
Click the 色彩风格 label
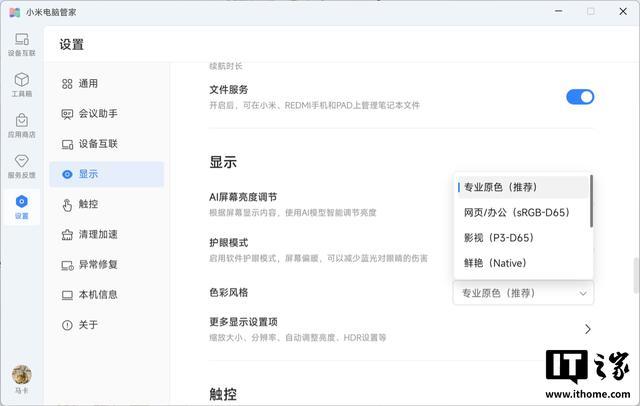point(229,293)
